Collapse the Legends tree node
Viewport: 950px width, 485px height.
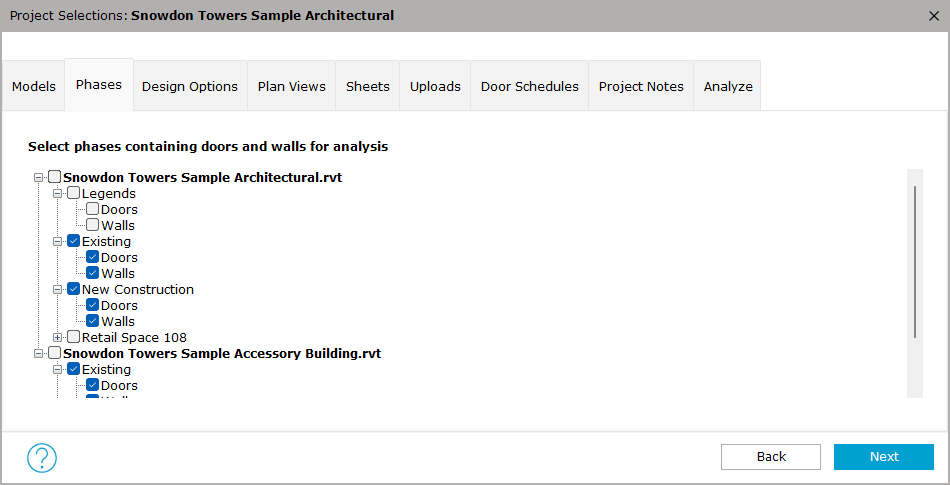coord(58,194)
